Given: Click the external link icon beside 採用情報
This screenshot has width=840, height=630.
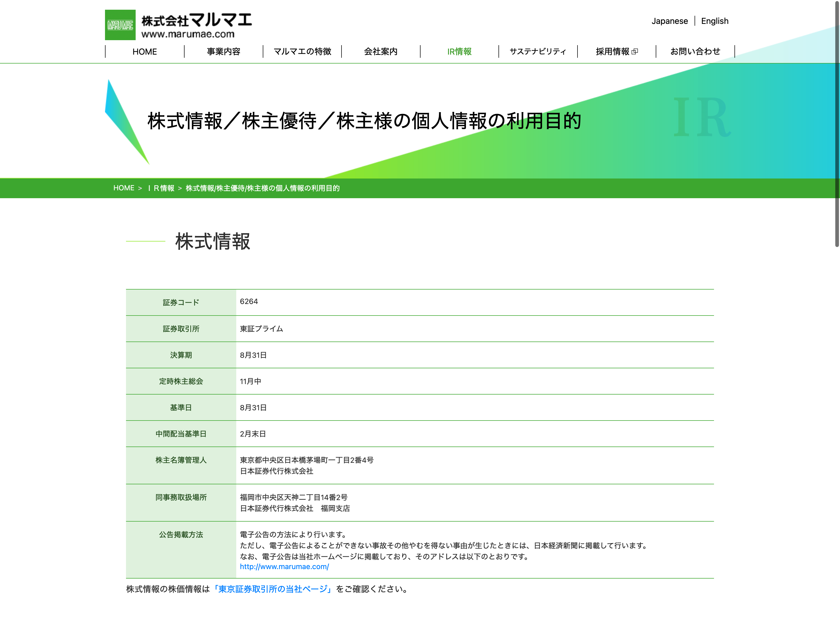Looking at the screenshot, I should click(634, 52).
